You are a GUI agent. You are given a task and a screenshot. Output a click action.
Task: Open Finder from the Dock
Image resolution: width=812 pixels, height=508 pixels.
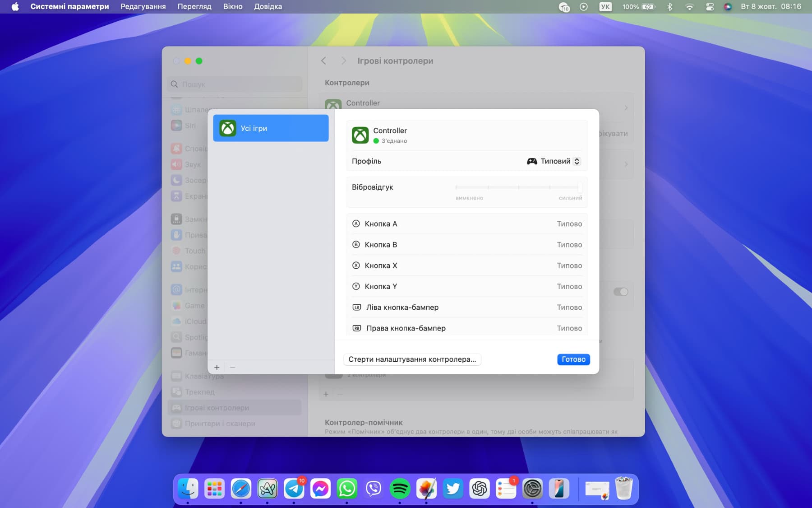click(188, 489)
